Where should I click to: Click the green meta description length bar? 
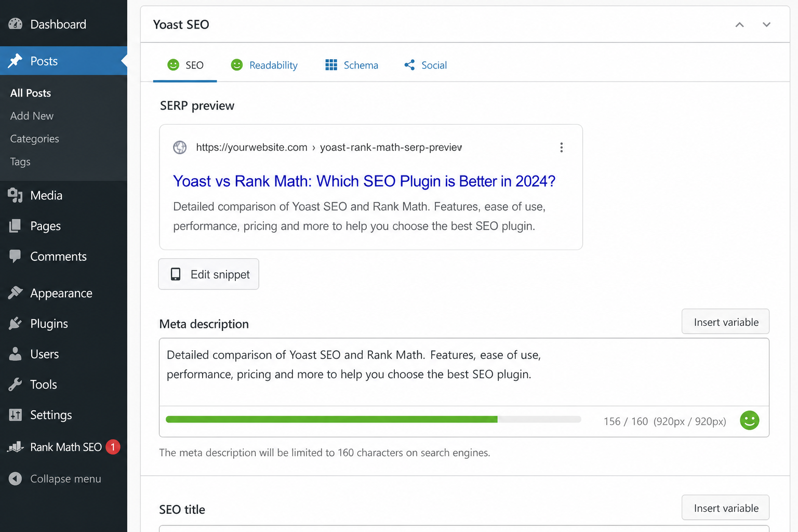pyautogui.click(x=331, y=419)
